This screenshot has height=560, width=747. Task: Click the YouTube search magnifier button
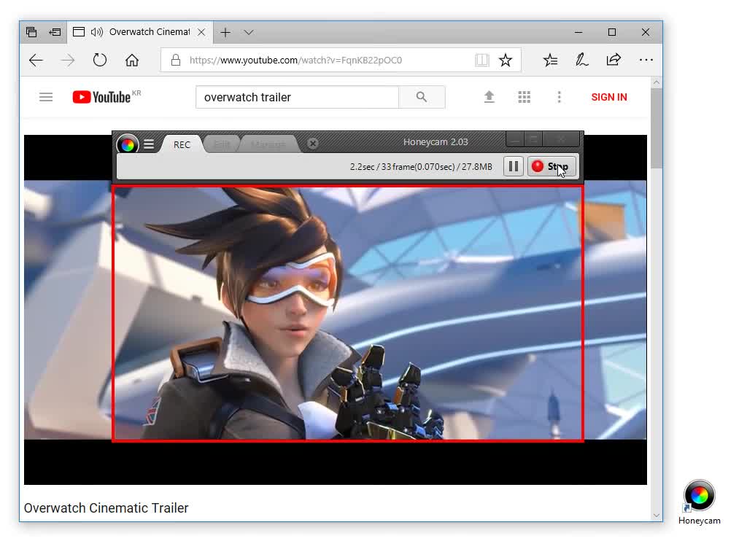click(x=422, y=97)
